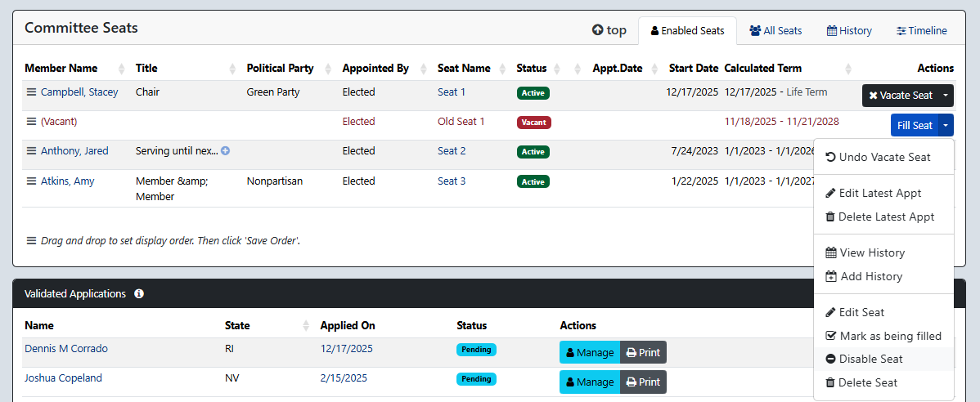Toggle dropdown arrow next to Fill Seat
980x402 pixels.
tap(946, 125)
